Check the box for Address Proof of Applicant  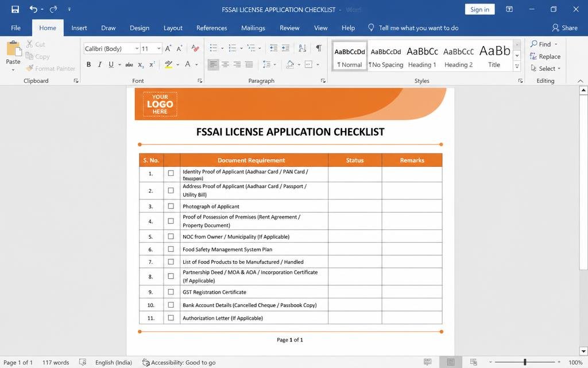171,190
